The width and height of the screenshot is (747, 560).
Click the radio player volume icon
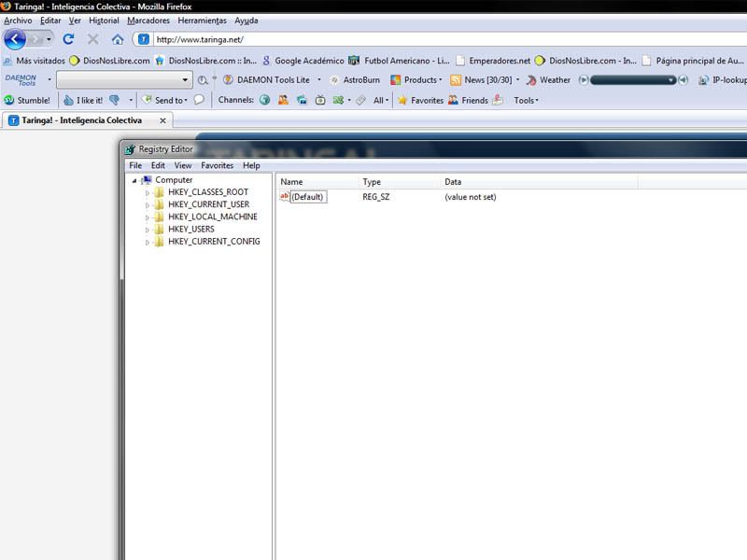pos(684,80)
